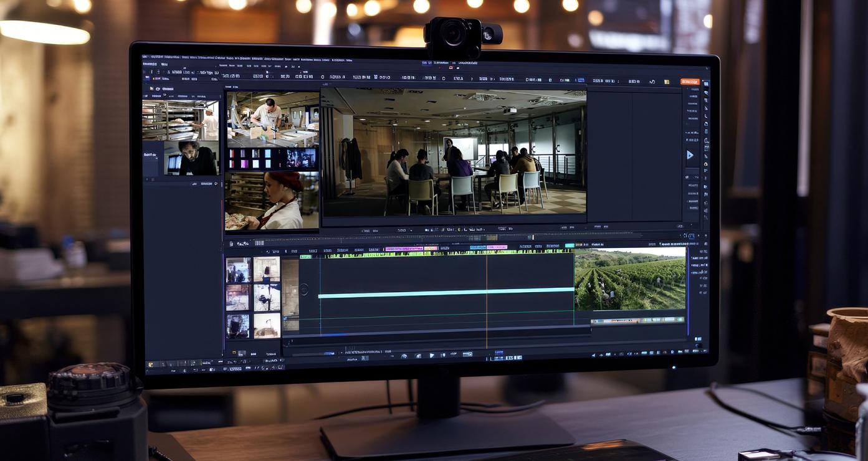Click the yellow icon beside the orange button
This screenshot has width=868, height=461.
[x=667, y=82]
